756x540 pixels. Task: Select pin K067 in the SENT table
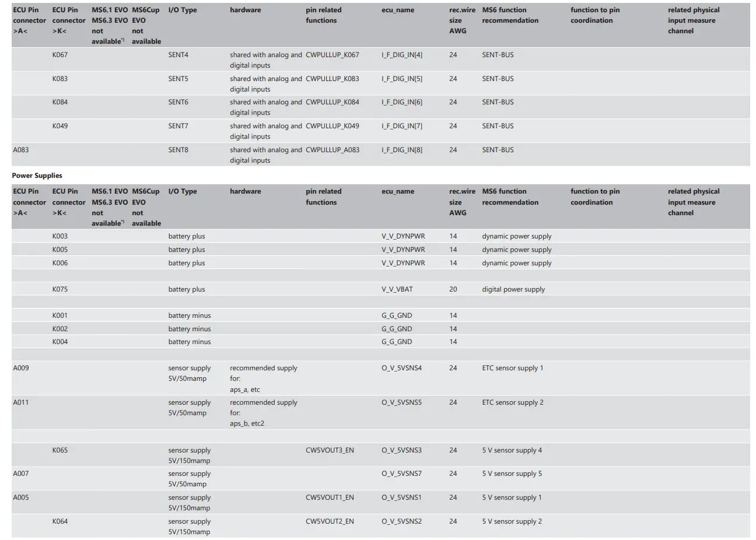tap(60, 55)
